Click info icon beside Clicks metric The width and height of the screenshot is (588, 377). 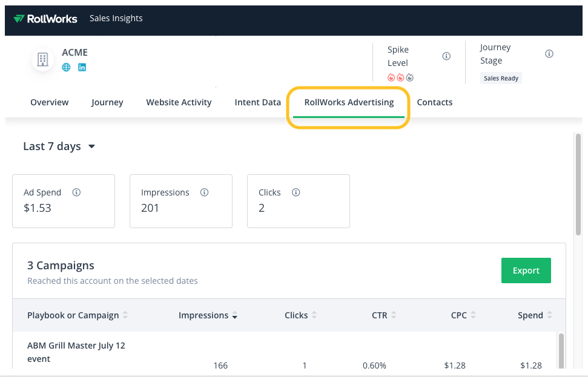point(296,192)
